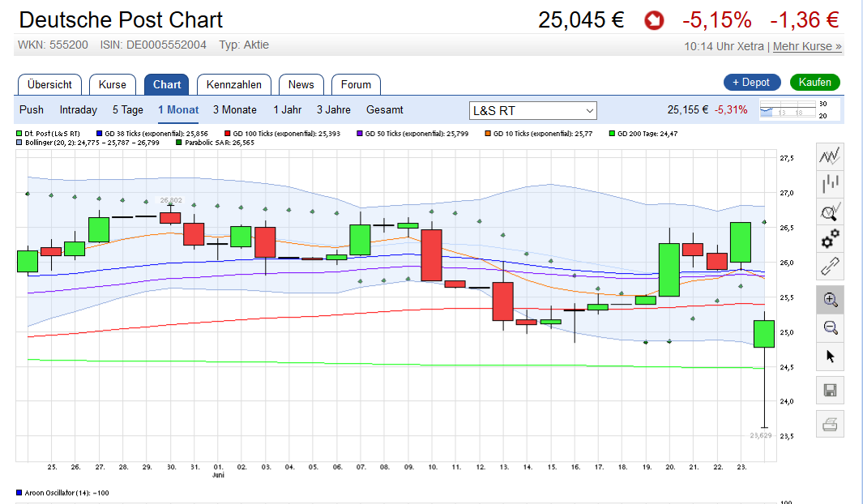Zoom in with the plus magnifier
This screenshot has width=863, height=504.
point(830,300)
